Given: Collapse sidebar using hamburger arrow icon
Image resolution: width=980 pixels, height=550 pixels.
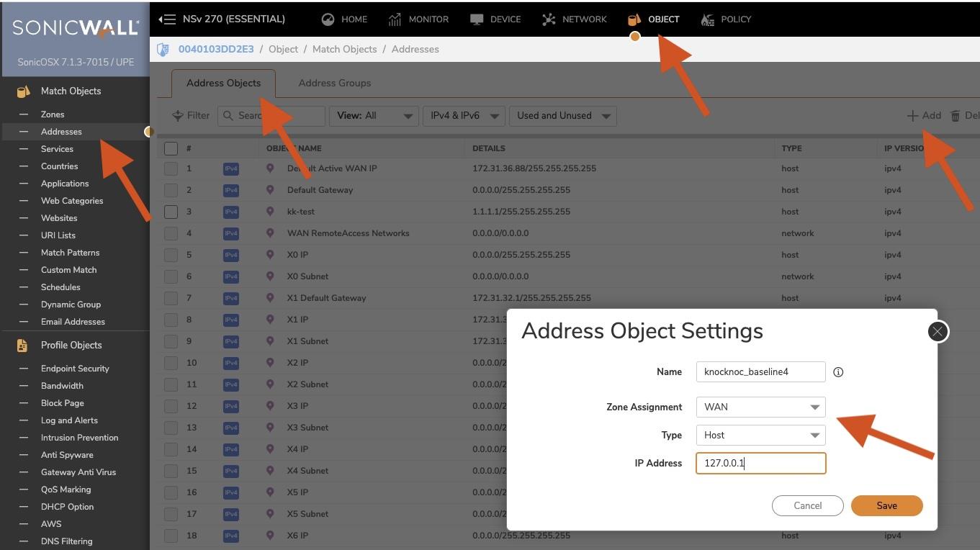Looking at the screenshot, I should coord(167,19).
